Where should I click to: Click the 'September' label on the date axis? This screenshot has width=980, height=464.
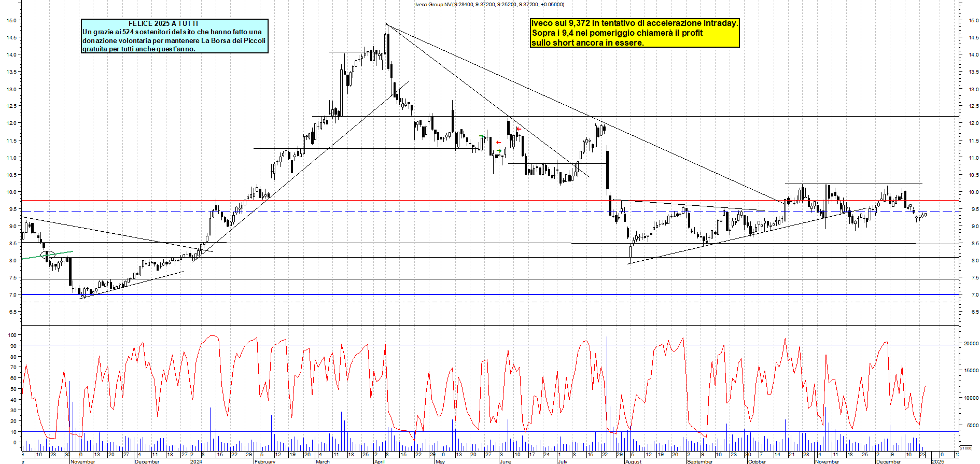coord(699,461)
